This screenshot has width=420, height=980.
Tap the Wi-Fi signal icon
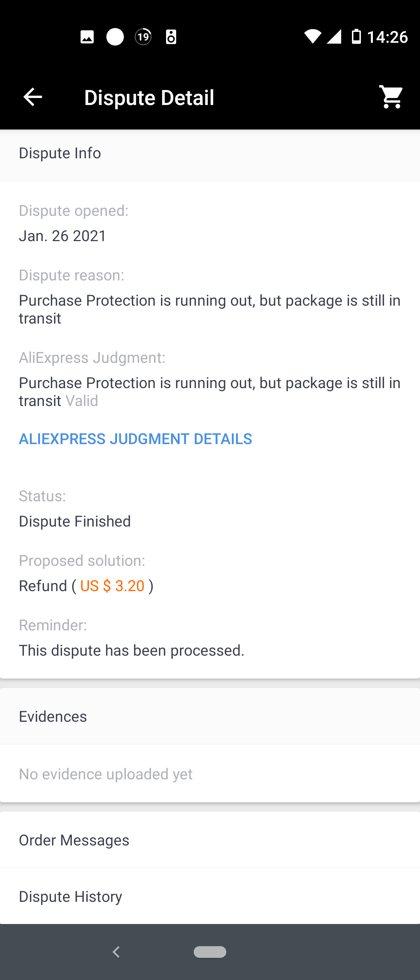tap(313, 37)
